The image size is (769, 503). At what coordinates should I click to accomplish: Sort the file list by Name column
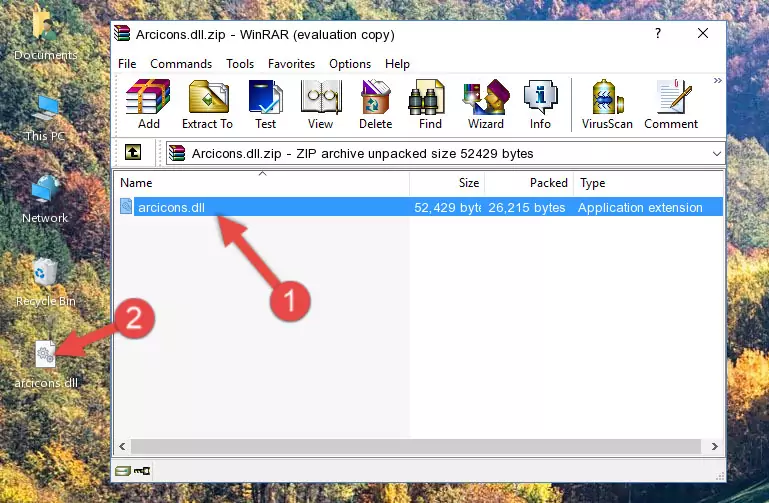click(x=262, y=183)
